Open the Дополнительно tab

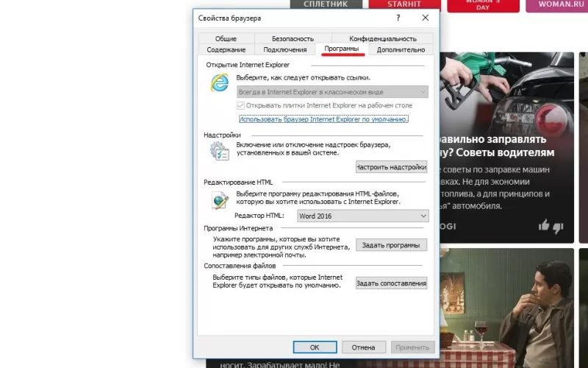click(x=401, y=49)
